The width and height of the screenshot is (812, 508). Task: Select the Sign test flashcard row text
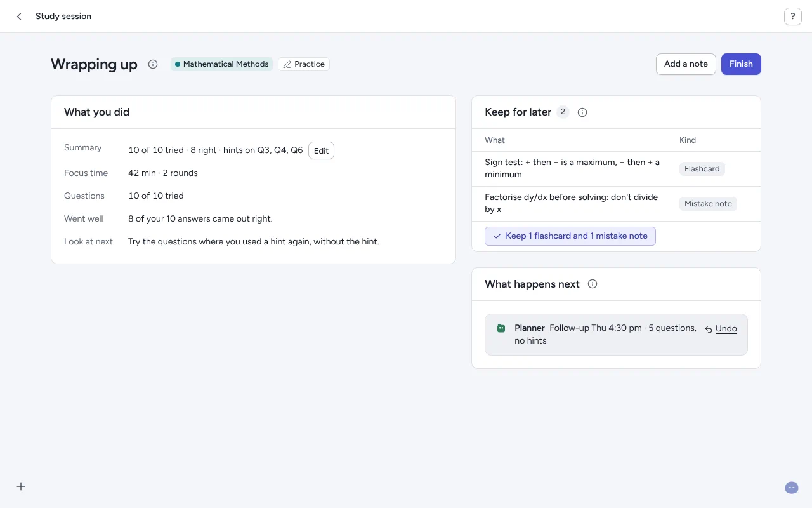coord(572,168)
